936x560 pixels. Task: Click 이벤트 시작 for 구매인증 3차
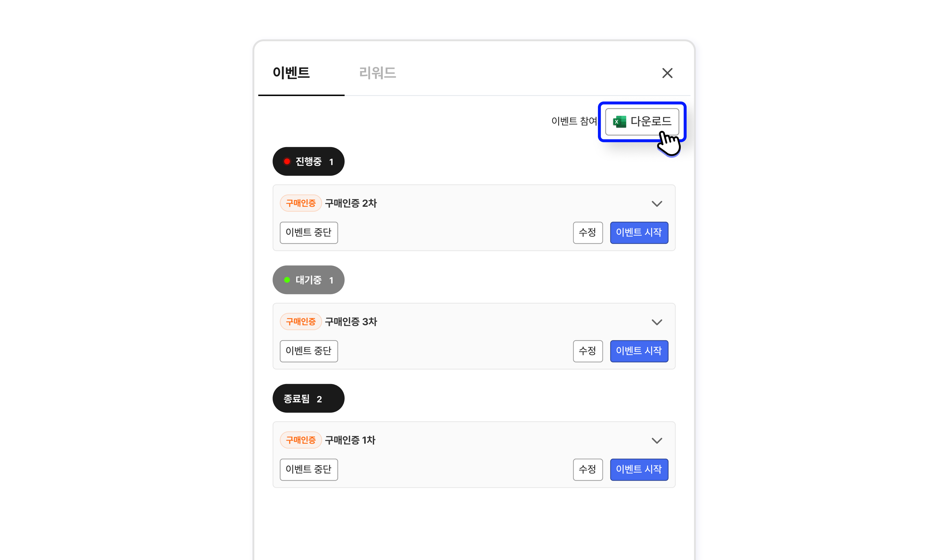coord(639,351)
